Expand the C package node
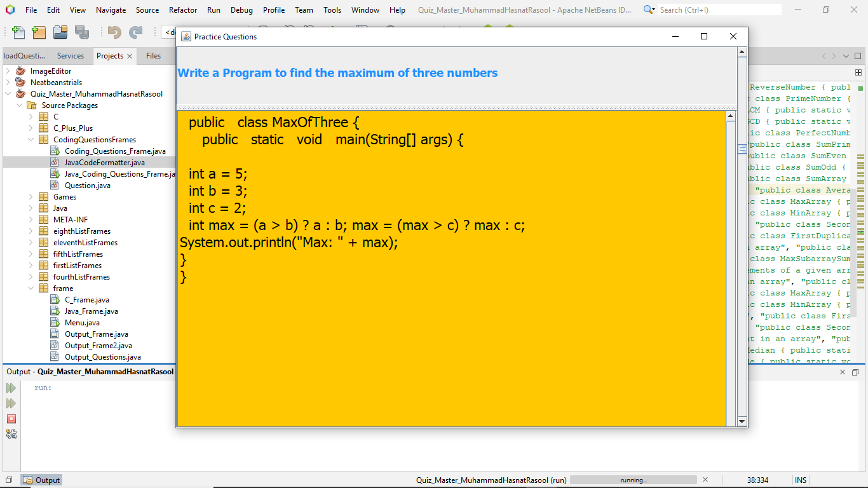Screen dimensions: 868x488 pyautogui.click(x=31, y=117)
